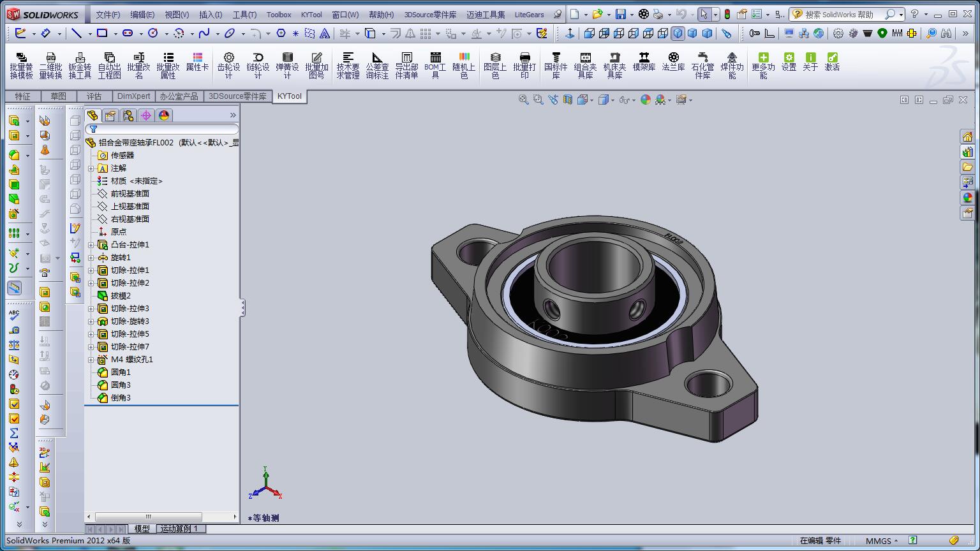The height and width of the screenshot is (551, 980).
Task: Select the Line sketch tool
Action: pos(77,33)
